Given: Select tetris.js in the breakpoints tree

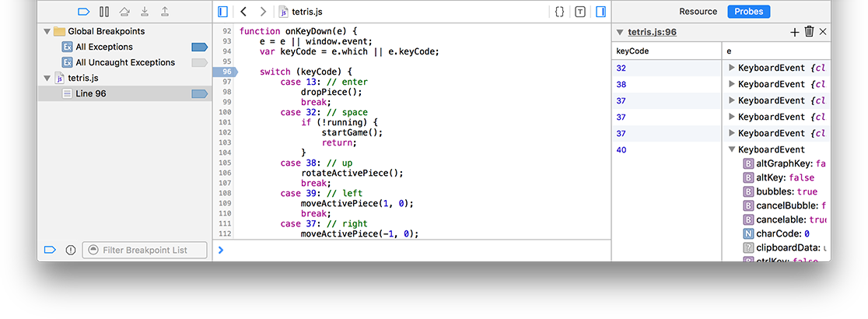Looking at the screenshot, I should pos(124,78).
